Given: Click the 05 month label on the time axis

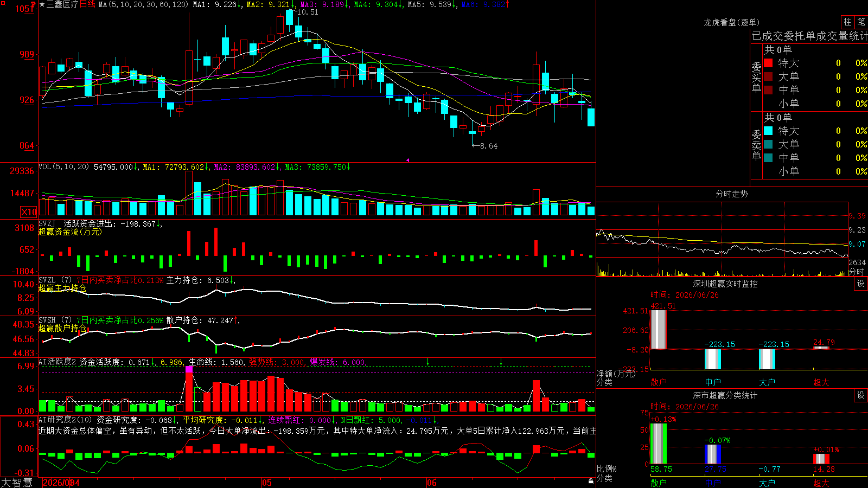Looking at the screenshot, I should 266,483.
